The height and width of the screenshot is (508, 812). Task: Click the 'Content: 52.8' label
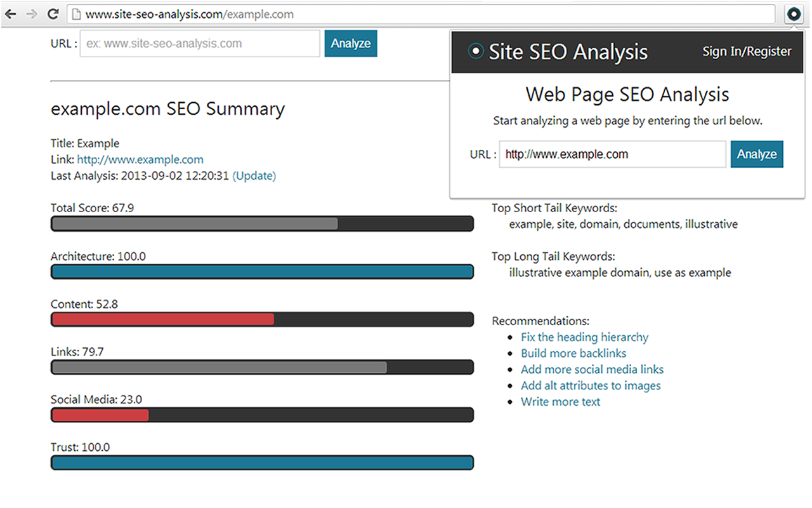pos(84,304)
